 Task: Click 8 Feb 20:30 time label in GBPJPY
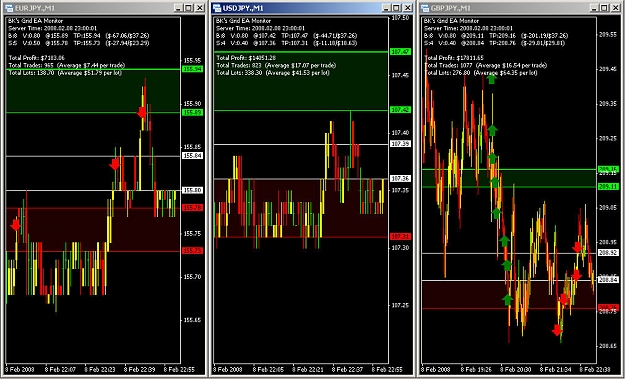[x=517, y=368]
